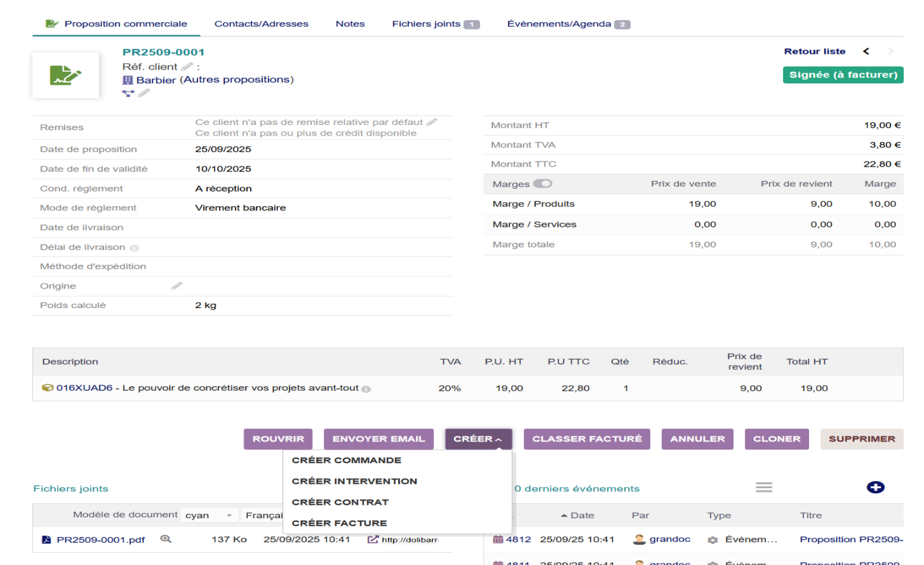
Task: Go to previous record with left arrow
Action: click(x=866, y=52)
